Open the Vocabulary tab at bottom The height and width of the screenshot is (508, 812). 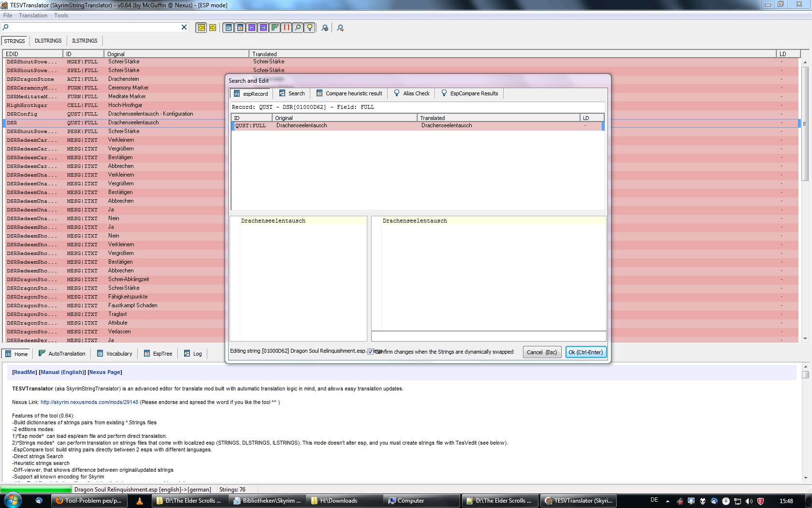point(115,354)
